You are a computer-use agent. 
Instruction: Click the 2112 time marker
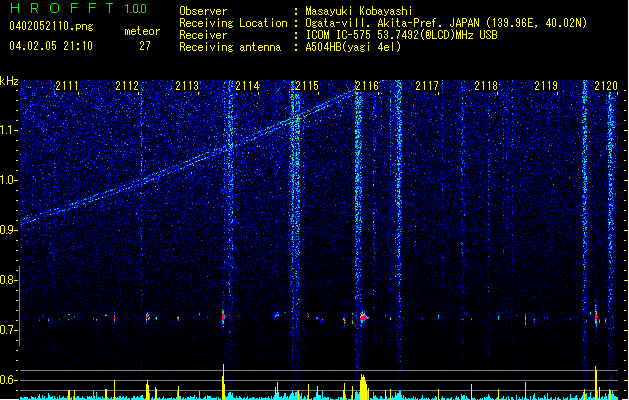coord(127,86)
